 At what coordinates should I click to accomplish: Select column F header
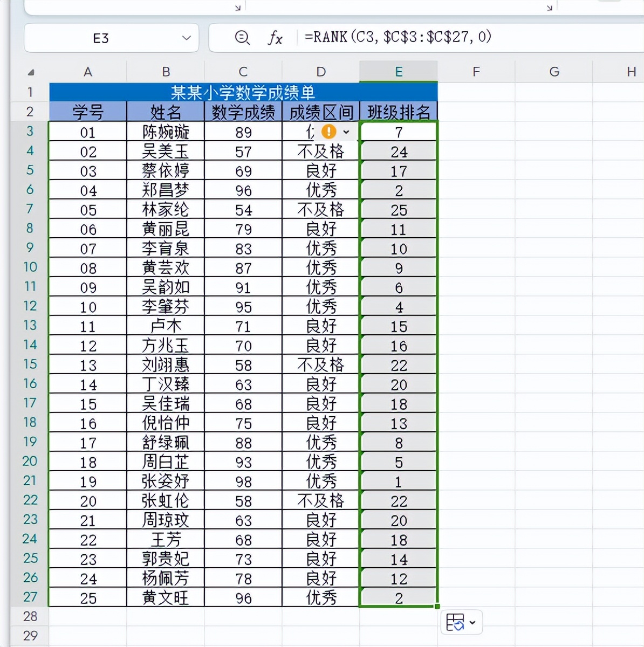point(476,72)
